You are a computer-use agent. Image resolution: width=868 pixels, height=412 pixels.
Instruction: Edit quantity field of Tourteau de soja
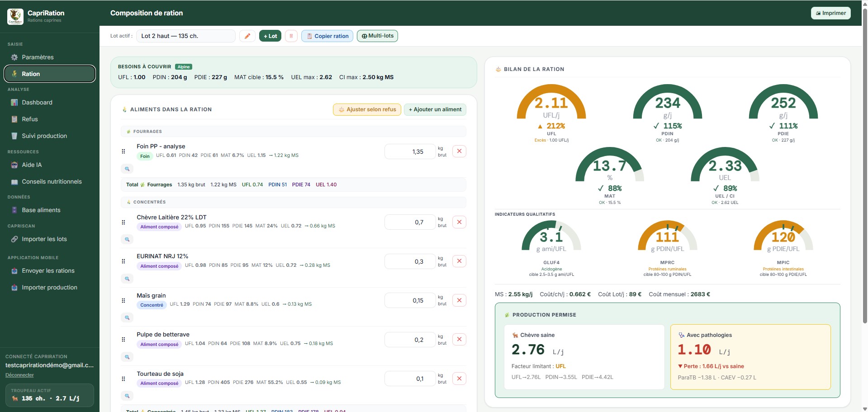(x=410, y=379)
